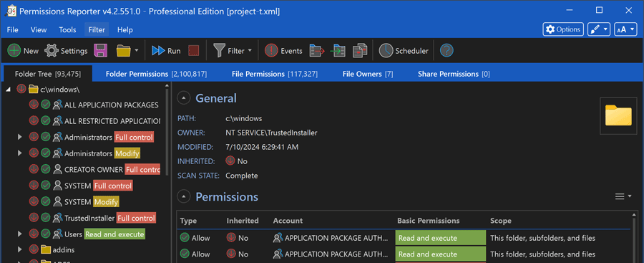Viewport: 644px width, 263px height.
Task: Click the compare reports documents icon
Action: pyautogui.click(x=360, y=51)
